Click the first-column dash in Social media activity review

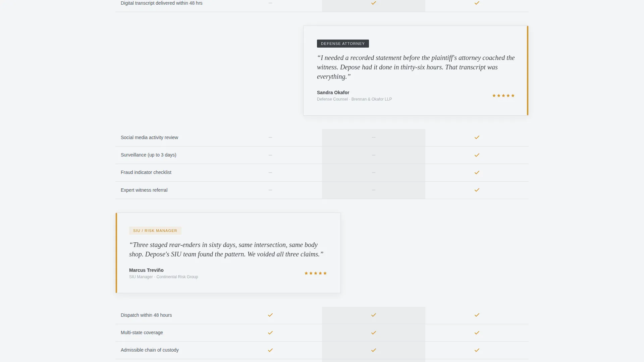click(x=270, y=137)
